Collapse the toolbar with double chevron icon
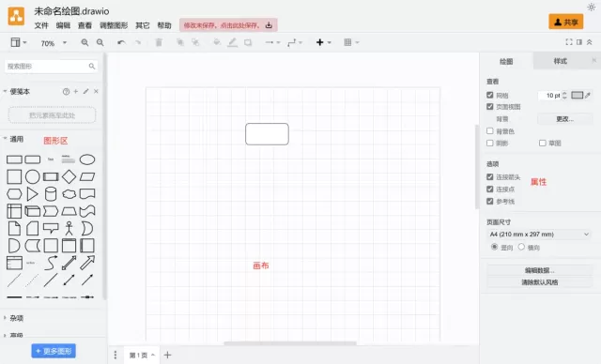This screenshot has width=601, height=364. point(590,42)
